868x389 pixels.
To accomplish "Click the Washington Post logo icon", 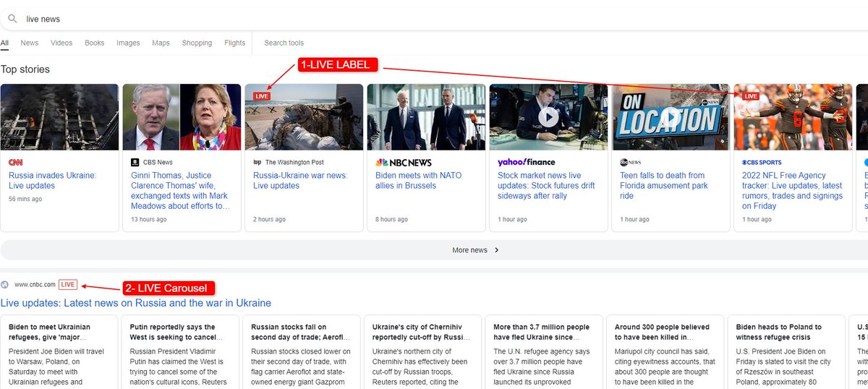I will pyautogui.click(x=257, y=163).
